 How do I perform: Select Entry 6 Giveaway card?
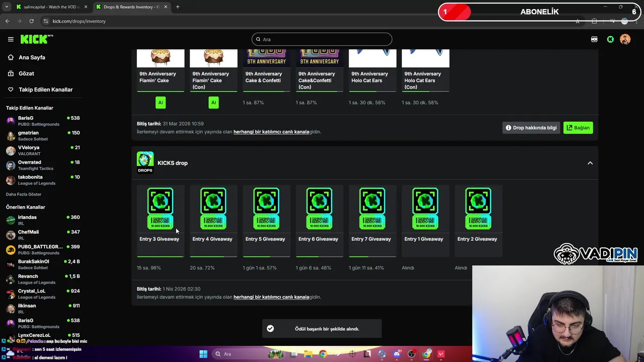click(x=319, y=221)
